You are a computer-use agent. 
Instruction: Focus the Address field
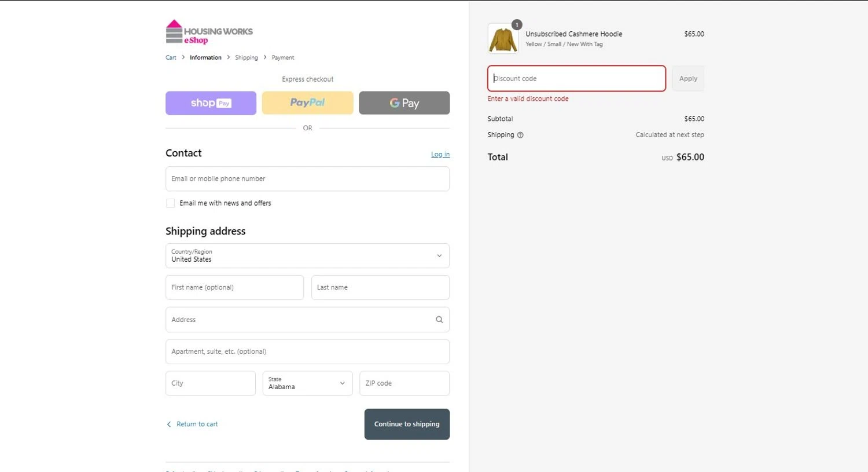click(x=307, y=320)
